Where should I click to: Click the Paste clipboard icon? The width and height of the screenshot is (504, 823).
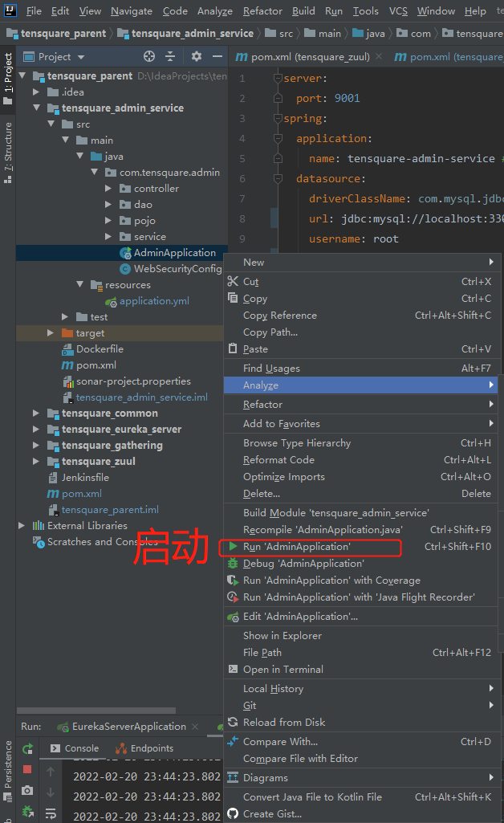[233, 348]
